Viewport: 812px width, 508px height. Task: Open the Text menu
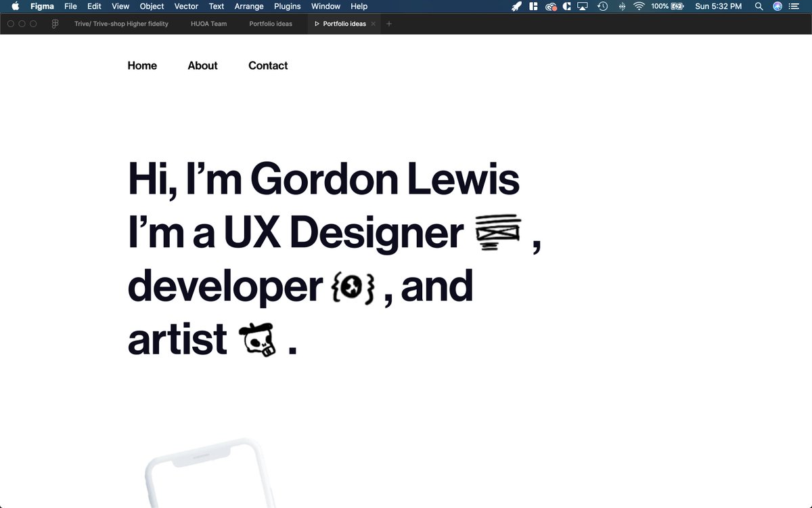(x=217, y=6)
